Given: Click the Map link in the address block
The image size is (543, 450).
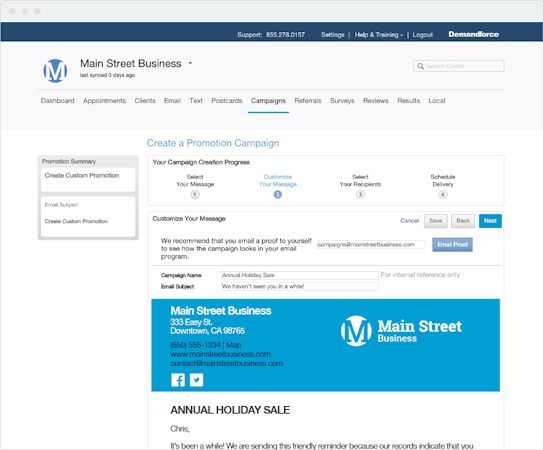Looking at the screenshot, I should [x=234, y=345].
